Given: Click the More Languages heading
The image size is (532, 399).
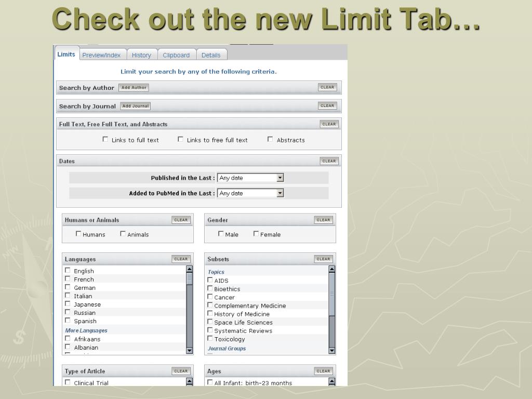Looking at the screenshot, I should 86,330.
